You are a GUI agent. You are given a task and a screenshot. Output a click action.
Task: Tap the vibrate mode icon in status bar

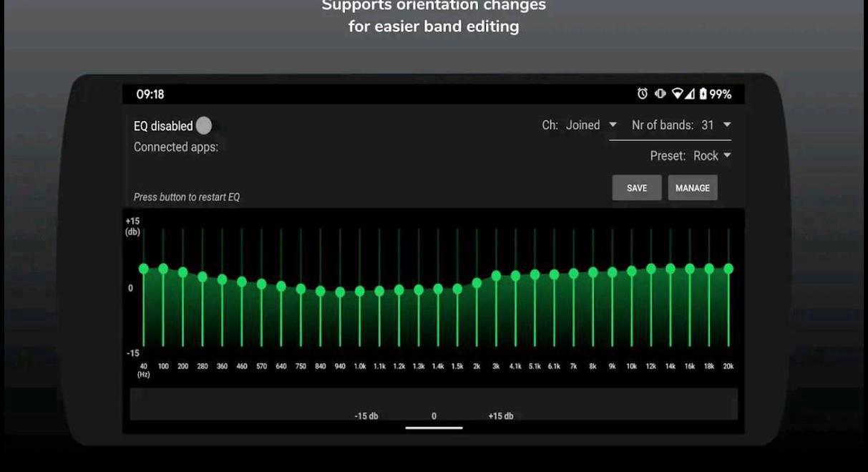661,93
